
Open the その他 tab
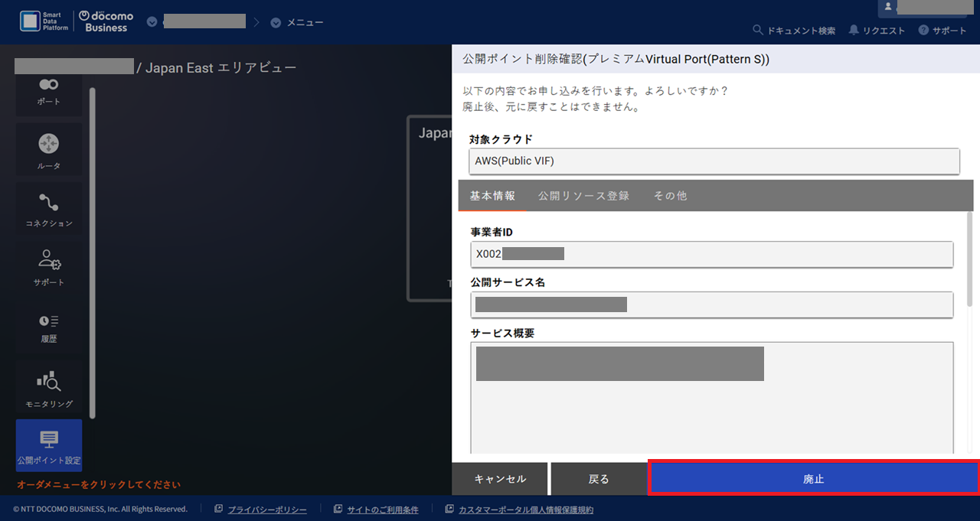(670, 196)
